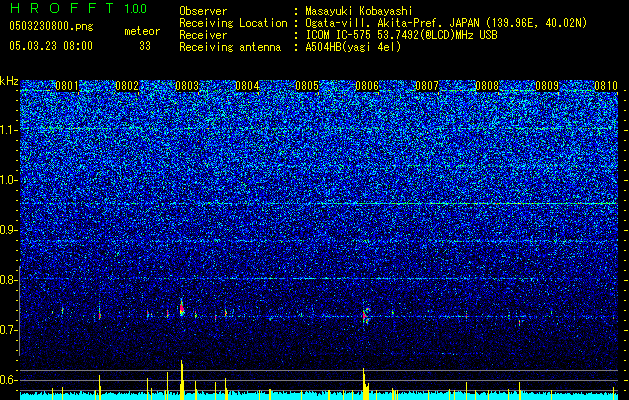Click the 0804 time marker

(247, 86)
